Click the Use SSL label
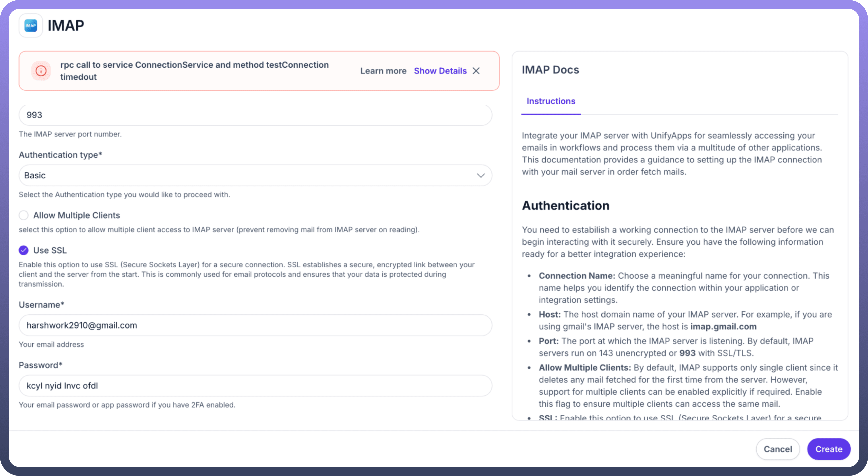868x476 pixels. pyautogui.click(x=50, y=250)
